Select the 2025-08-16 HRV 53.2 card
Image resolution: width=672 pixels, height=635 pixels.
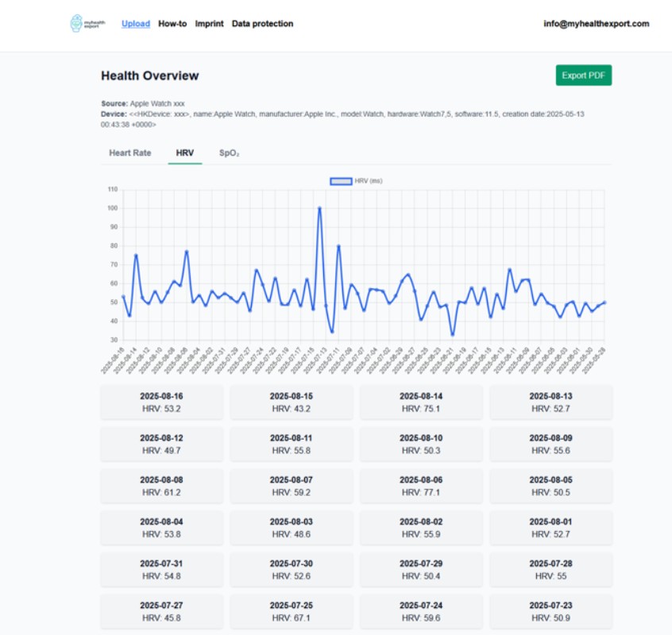click(x=162, y=402)
